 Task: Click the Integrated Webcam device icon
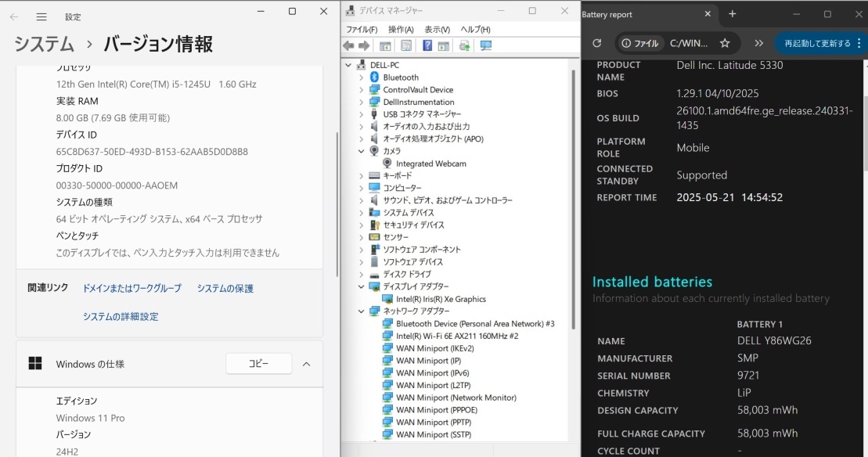pyautogui.click(x=387, y=164)
